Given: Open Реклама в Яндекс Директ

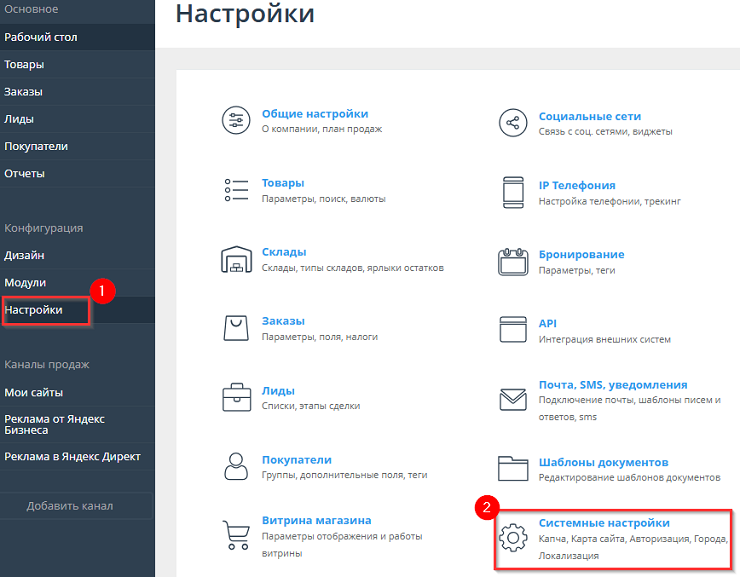Looking at the screenshot, I should [x=72, y=456].
